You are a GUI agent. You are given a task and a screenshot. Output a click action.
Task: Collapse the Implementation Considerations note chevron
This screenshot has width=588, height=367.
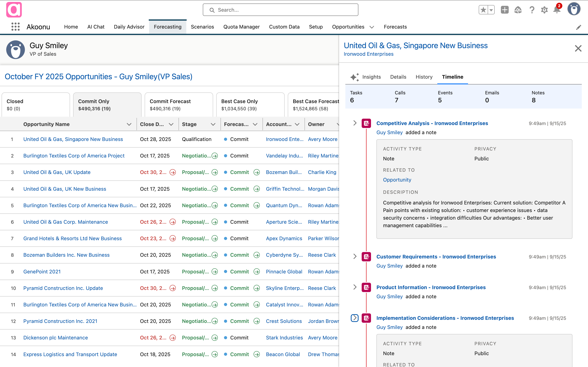click(x=354, y=318)
